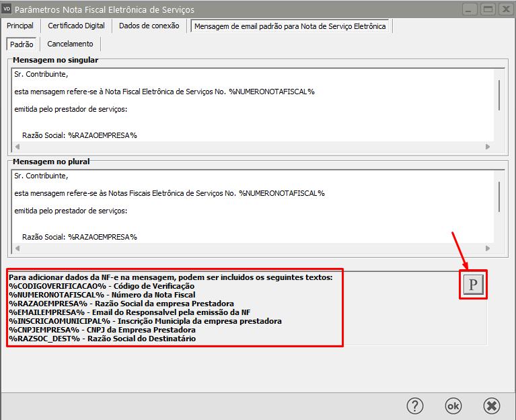Switch to the Principal tab

pos(20,26)
